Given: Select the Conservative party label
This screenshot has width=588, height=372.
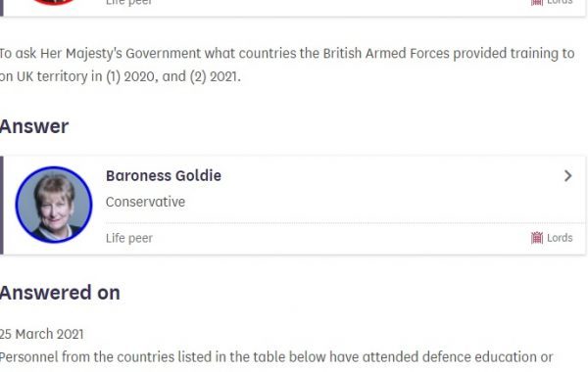Looking at the screenshot, I should click(x=145, y=202).
